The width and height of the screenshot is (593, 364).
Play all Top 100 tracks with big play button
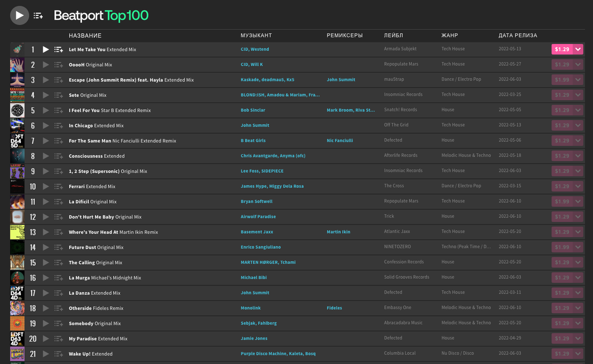coord(20,15)
